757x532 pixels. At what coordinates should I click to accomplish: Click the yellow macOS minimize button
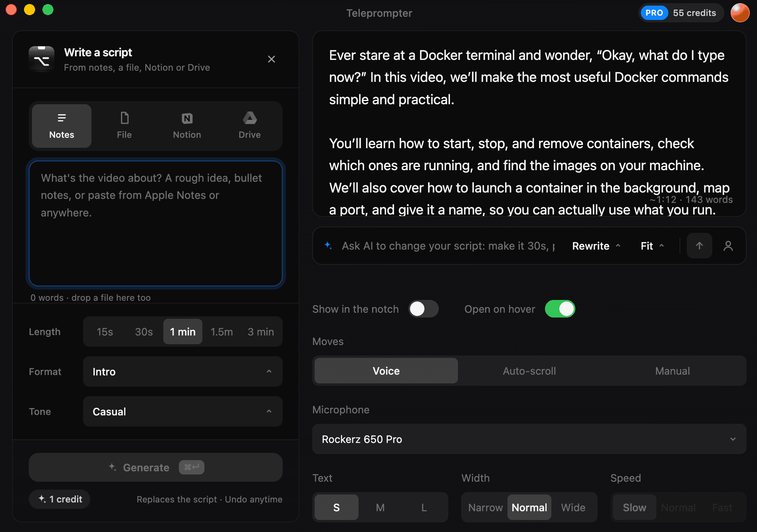[x=30, y=10]
